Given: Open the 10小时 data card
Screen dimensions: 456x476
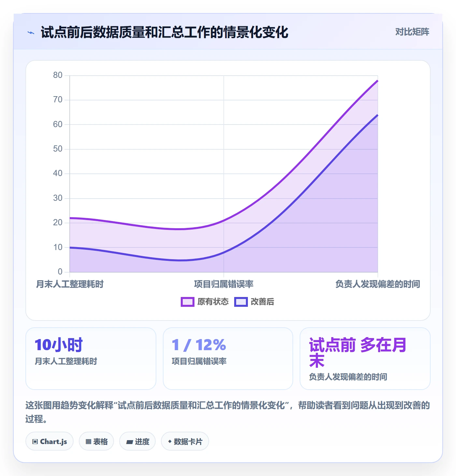Looking at the screenshot, I should point(91,359).
